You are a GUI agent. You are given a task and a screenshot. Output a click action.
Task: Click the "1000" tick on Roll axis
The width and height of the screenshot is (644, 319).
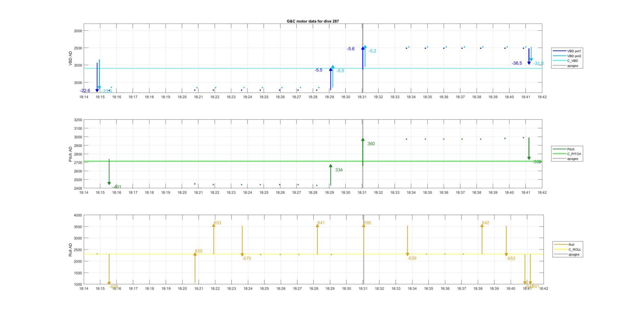(78, 284)
